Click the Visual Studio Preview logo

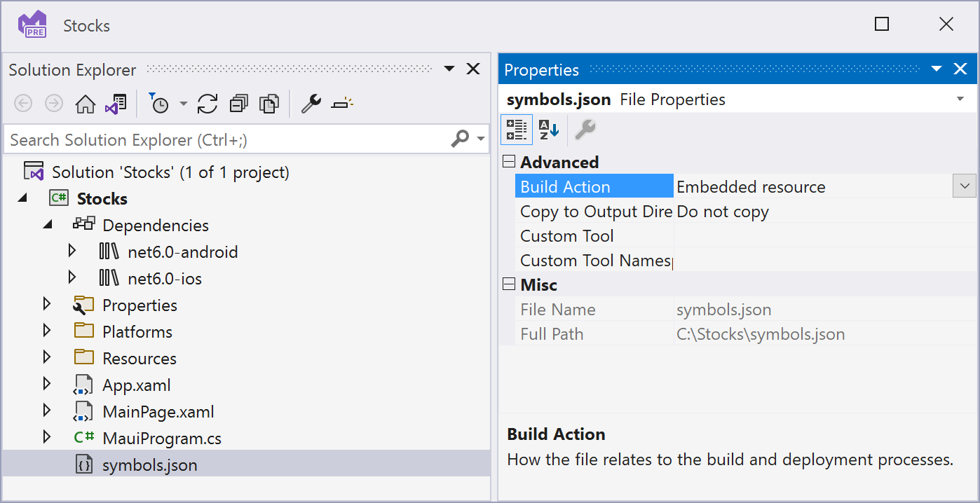pos(33,25)
